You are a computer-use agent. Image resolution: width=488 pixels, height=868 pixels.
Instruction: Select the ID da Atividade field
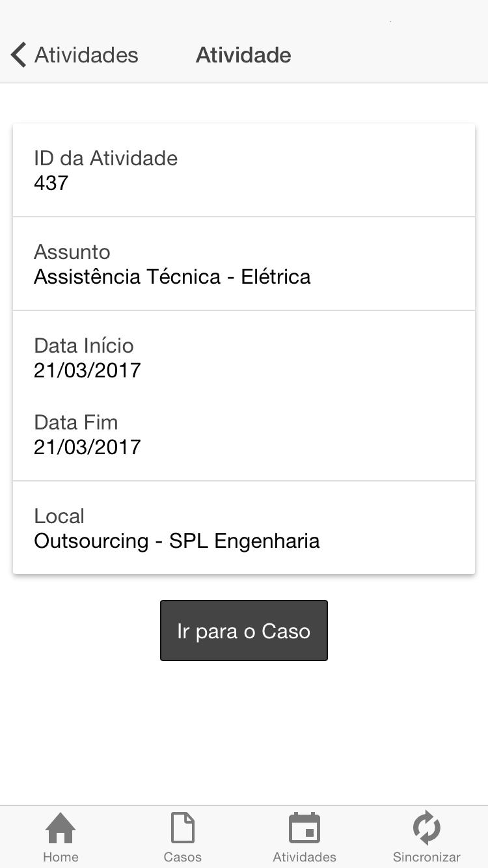point(244,170)
